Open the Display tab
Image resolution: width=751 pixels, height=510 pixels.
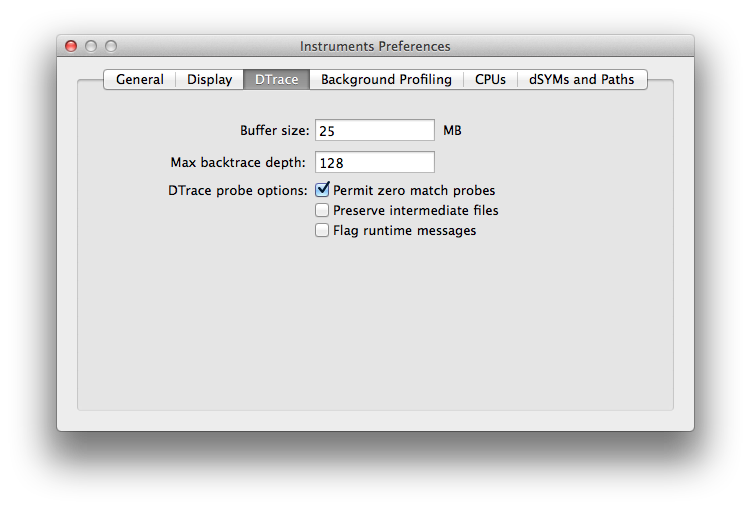pos(209,79)
